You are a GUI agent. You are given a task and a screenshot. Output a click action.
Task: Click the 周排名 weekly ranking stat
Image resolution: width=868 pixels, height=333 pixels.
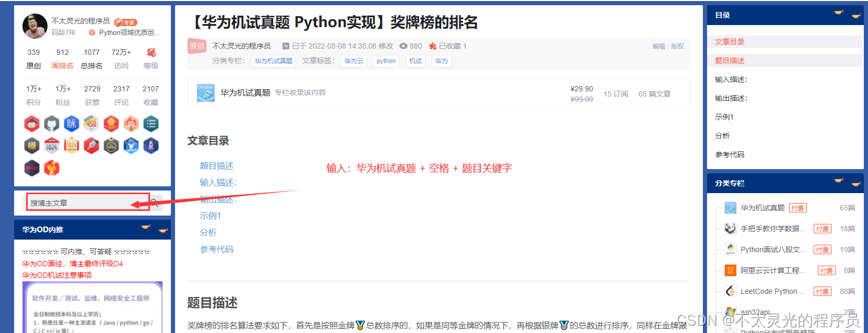point(62,59)
